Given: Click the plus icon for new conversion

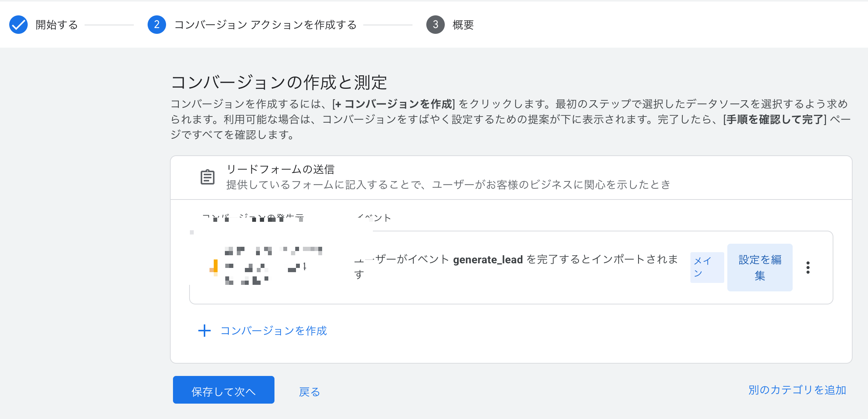Looking at the screenshot, I should pos(205,331).
